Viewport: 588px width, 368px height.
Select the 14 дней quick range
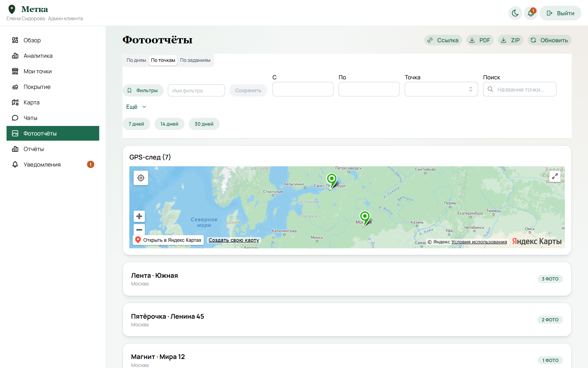[x=169, y=124]
